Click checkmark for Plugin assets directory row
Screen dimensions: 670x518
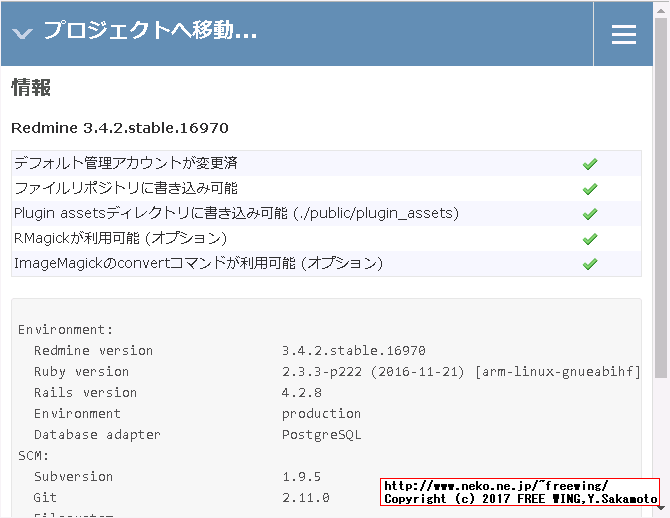click(x=590, y=214)
